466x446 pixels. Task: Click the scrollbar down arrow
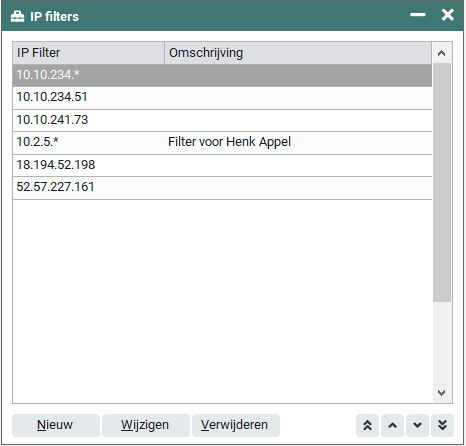(442, 393)
